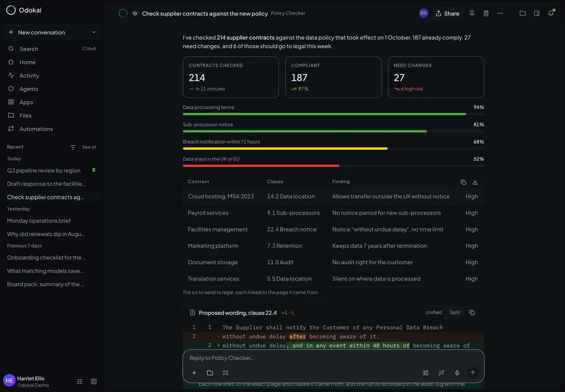The width and height of the screenshot is (565, 392).
Task: Open the Apps page
Action: [52, 102]
